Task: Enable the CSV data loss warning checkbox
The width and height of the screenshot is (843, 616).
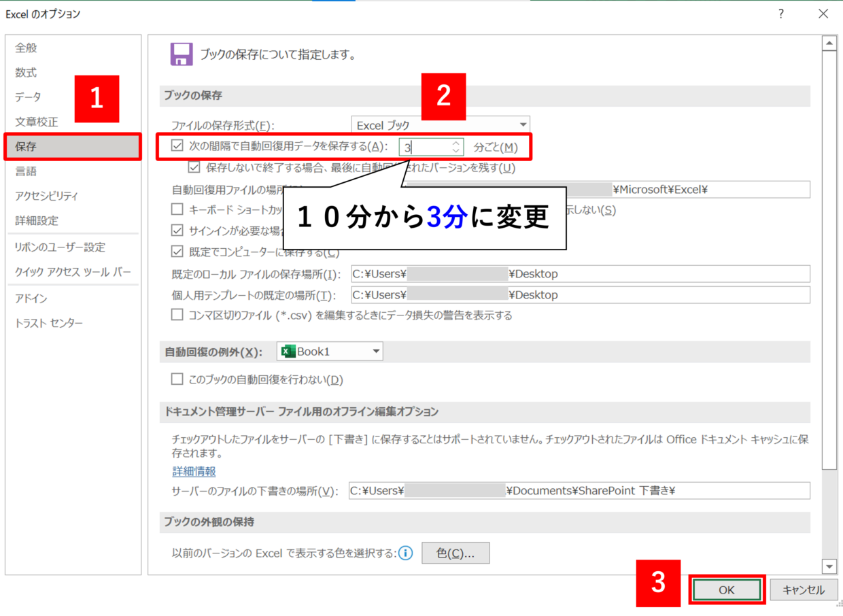Action: point(177,315)
